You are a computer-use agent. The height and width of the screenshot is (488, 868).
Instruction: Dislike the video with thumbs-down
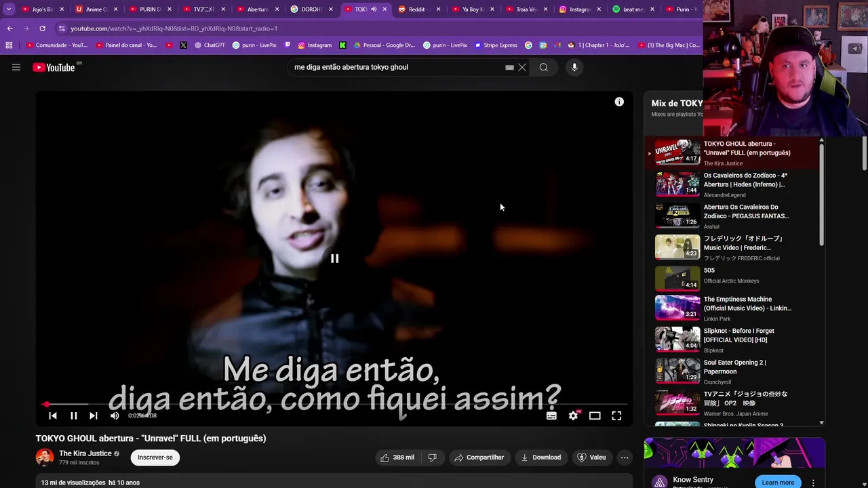[432, 457]
